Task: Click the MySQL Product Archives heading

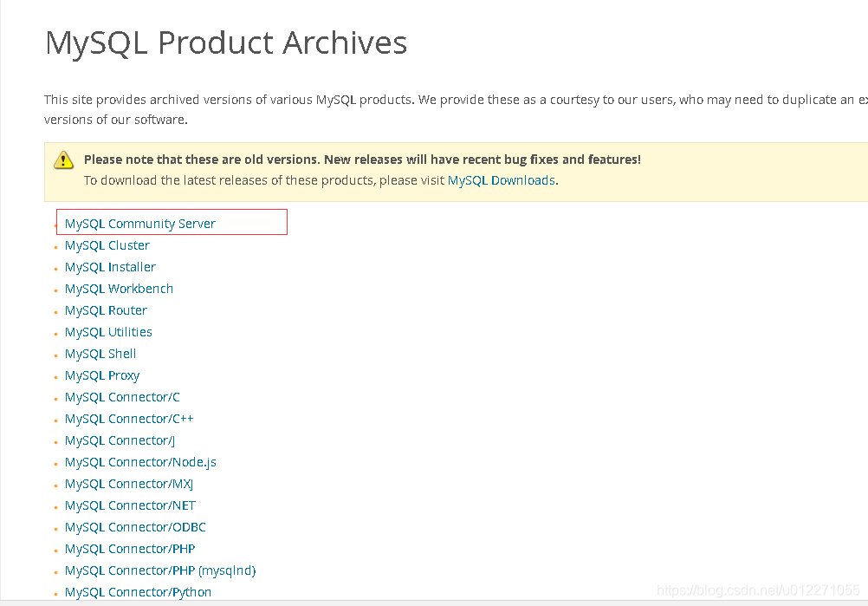Action: point(226,42)
